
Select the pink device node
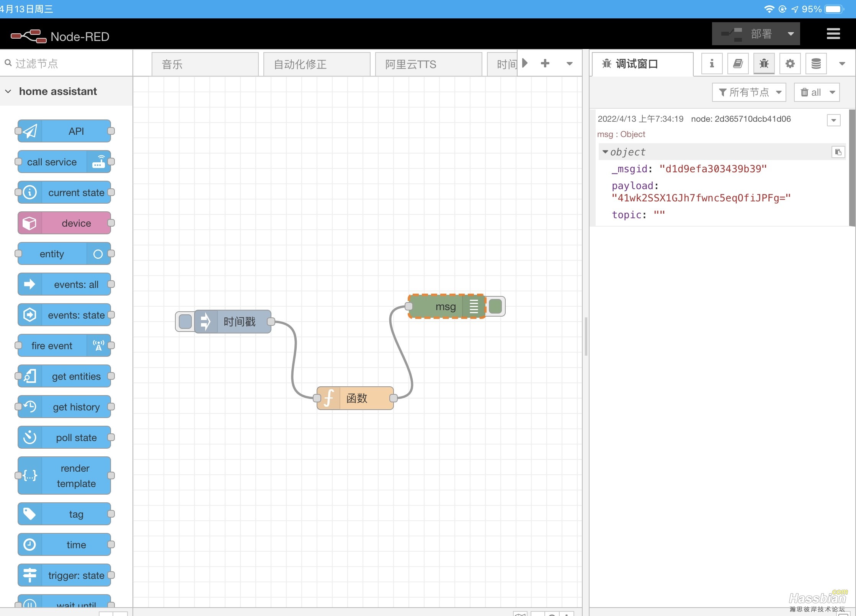click(64, 223)
